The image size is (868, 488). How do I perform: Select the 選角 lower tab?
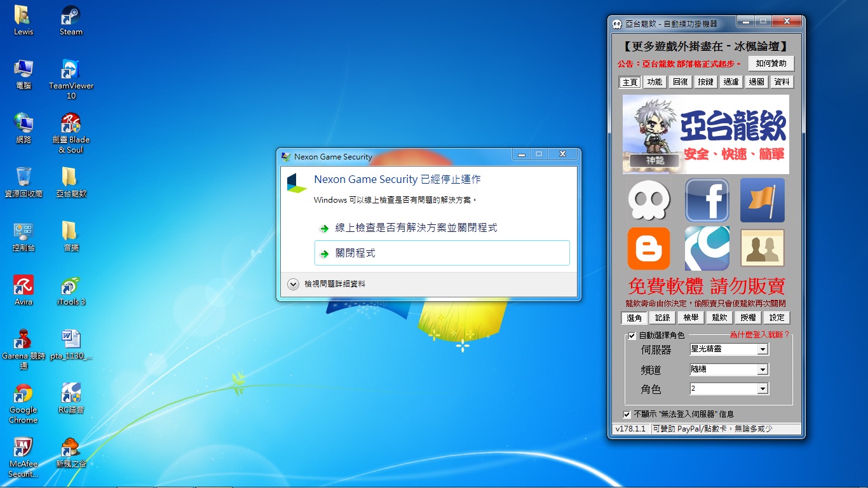click(x=634, y=318)
